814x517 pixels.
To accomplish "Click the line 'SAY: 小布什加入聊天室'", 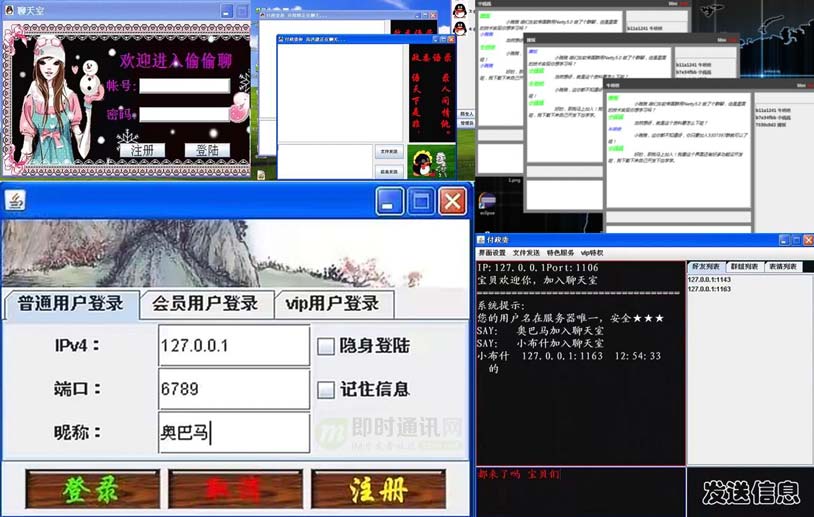I will click(x=540, y=343).
